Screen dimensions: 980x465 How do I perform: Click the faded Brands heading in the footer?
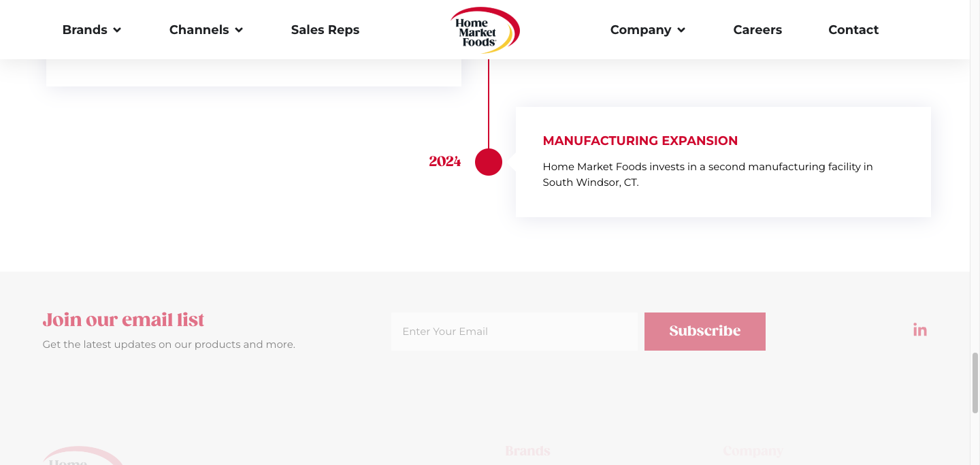[527, 451]
